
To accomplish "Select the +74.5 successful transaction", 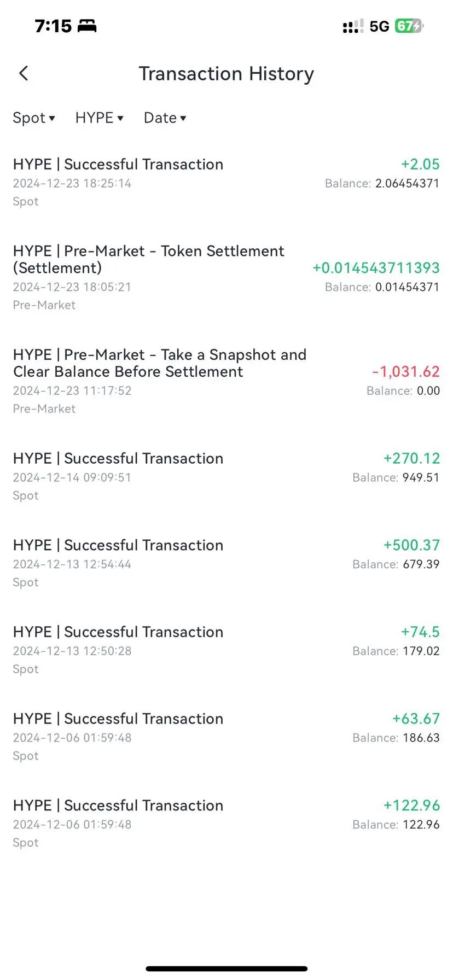I will click(x=226, y=650).
